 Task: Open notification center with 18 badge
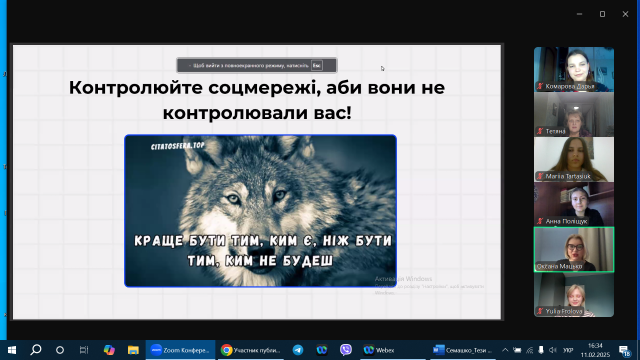click(624, 350)
